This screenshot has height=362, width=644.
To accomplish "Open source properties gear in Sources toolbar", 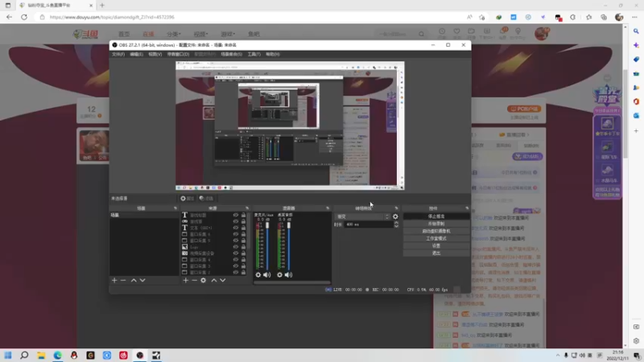I will tap(204, 280).
